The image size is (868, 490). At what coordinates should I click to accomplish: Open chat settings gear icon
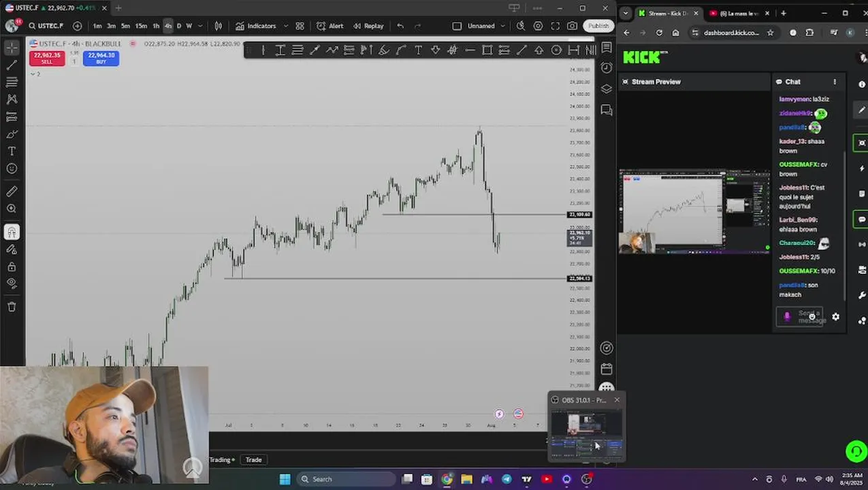pos(835,317)
